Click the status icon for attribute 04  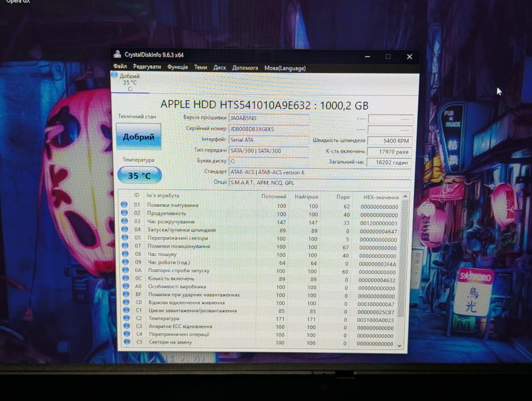coord(125,229)
